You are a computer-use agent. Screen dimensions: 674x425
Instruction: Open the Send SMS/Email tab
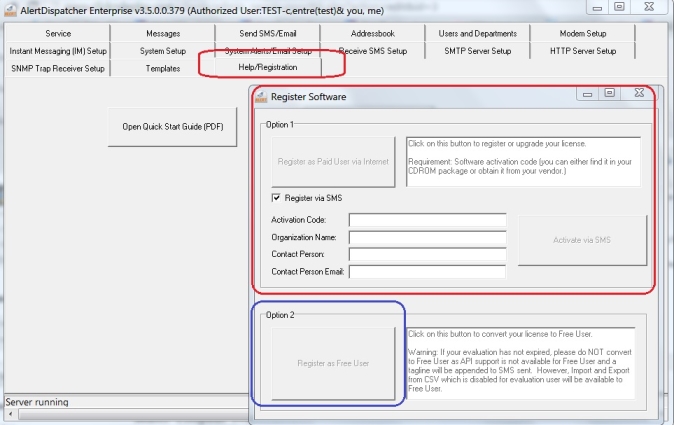[x=268, y=33]
